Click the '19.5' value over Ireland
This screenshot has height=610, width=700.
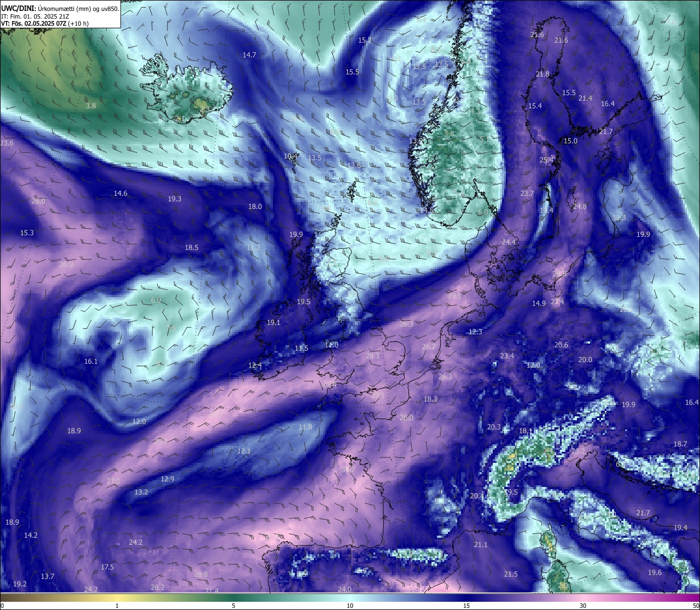tap(304, 302)
